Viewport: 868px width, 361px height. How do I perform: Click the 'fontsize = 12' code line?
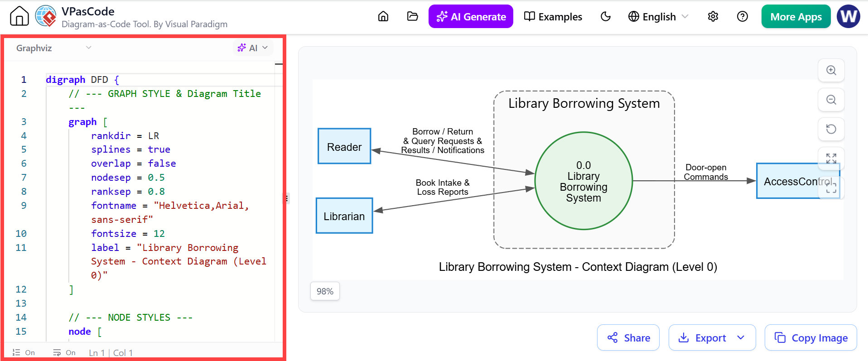point(128,234)
